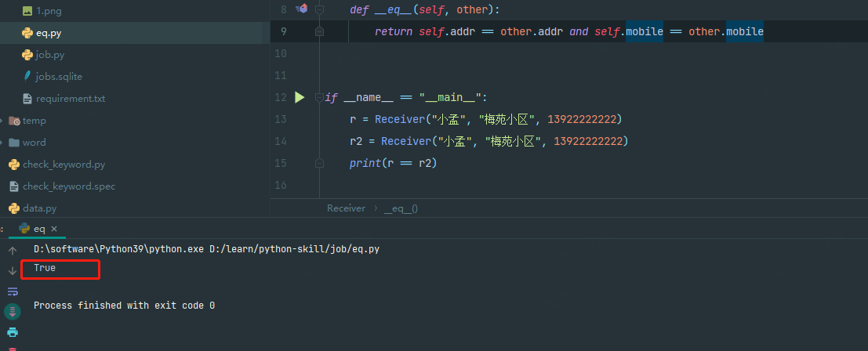This screenshot has width=868, height=351.
Task: Toggle scroll to end in run console
Action: point(13,311)
